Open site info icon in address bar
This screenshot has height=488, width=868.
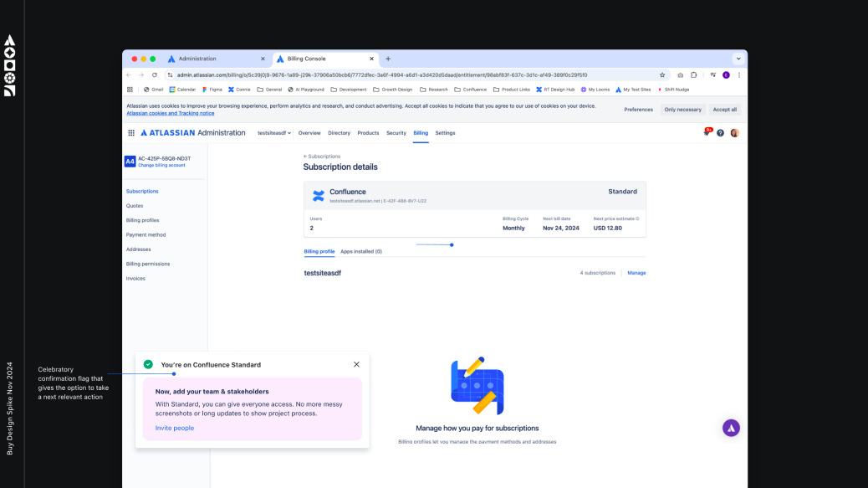pyautogui.click(x=170, y=74)
